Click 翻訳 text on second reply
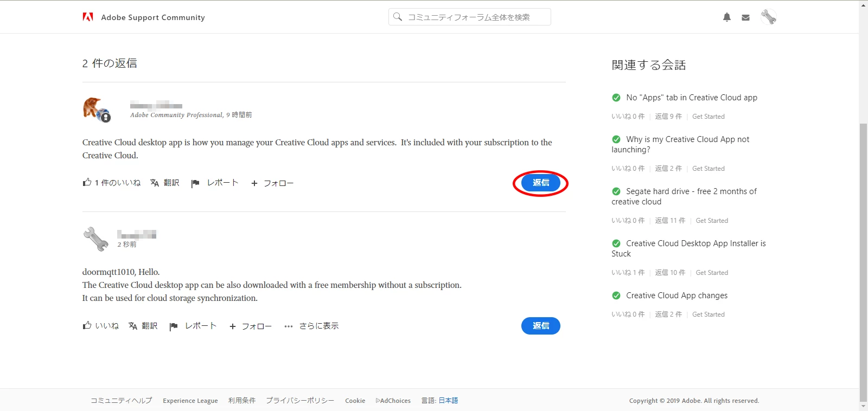Screen dimensions: 868x411 click(x=150, y=326)
